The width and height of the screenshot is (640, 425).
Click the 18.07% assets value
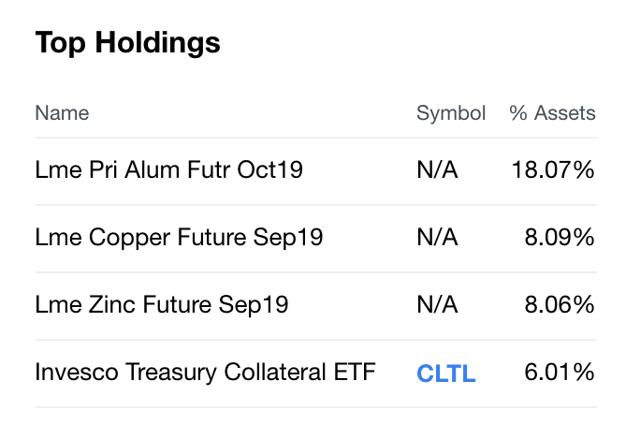[x=553, y=170]
